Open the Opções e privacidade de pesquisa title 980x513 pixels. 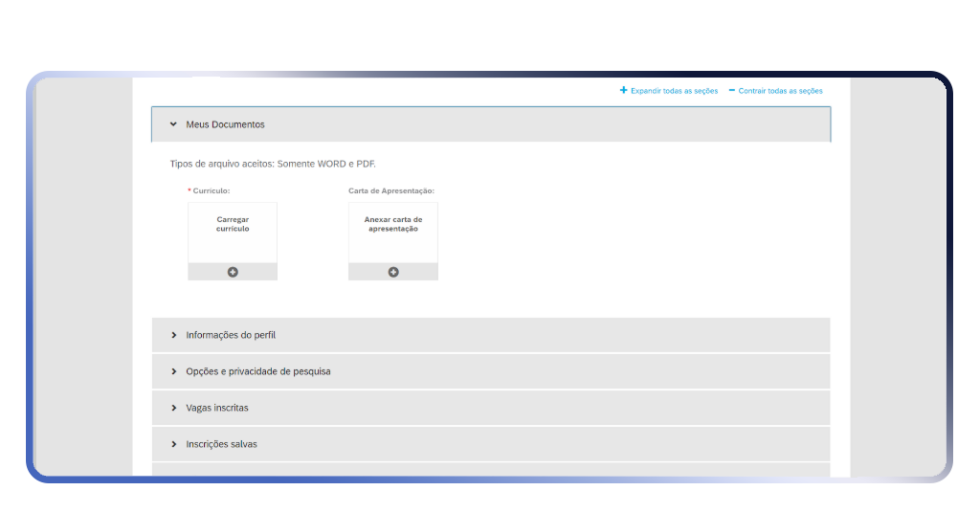click(x=257, y=371)
